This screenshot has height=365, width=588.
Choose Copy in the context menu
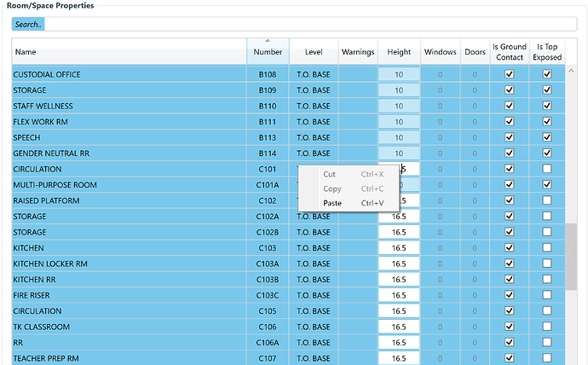click(332, 188)
